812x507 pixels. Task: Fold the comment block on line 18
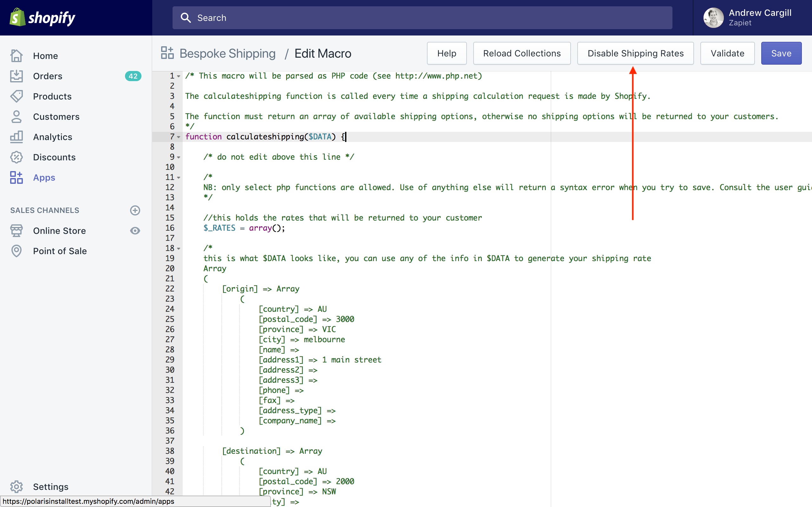tap(179, 248)
